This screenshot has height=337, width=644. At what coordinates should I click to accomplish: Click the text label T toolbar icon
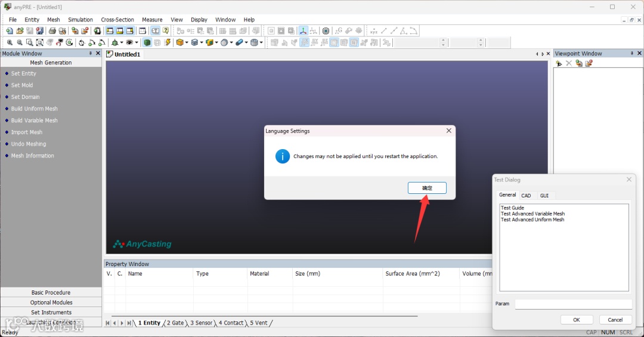(155, 31)
